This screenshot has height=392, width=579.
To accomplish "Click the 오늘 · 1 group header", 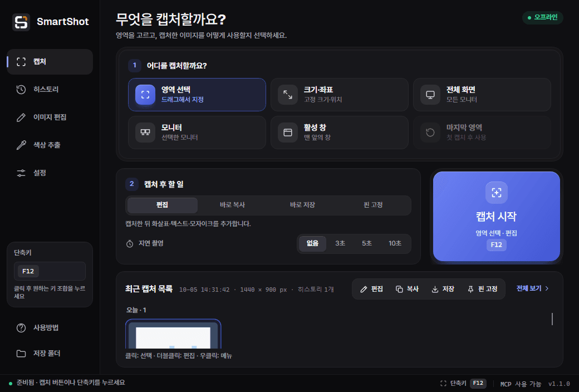I will 136,310.
